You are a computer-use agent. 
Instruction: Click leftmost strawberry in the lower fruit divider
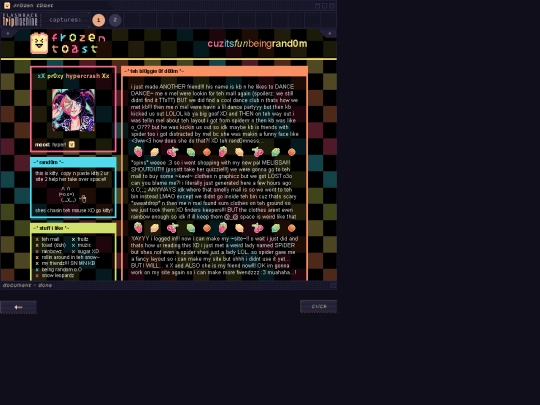tap(138, 228)
